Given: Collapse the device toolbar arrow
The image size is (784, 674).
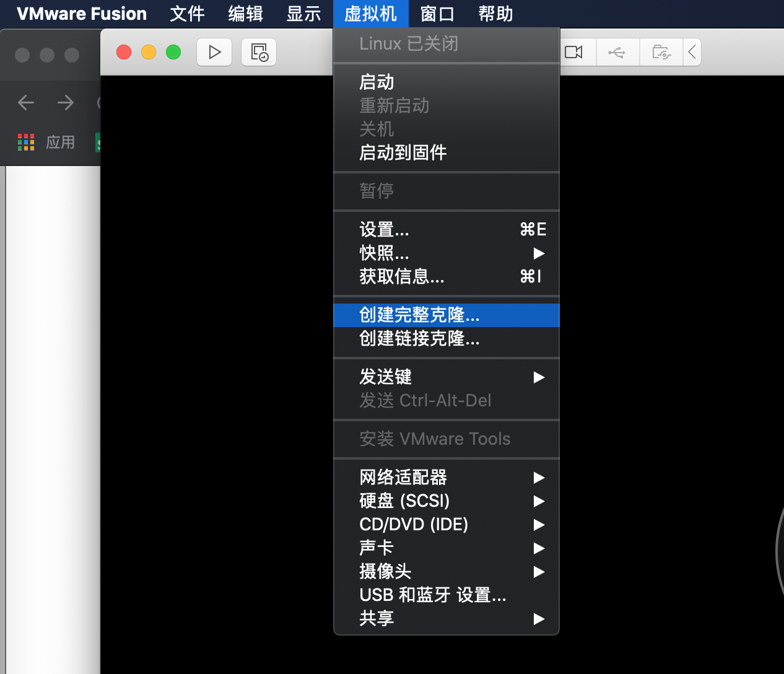Looking at the screenshot, I should click(692, 52).
